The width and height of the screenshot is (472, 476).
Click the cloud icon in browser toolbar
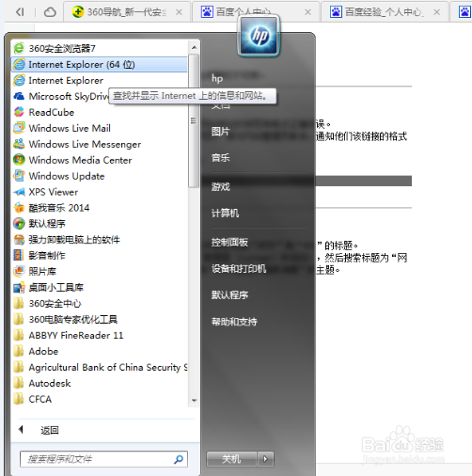(x=50, y=12)
